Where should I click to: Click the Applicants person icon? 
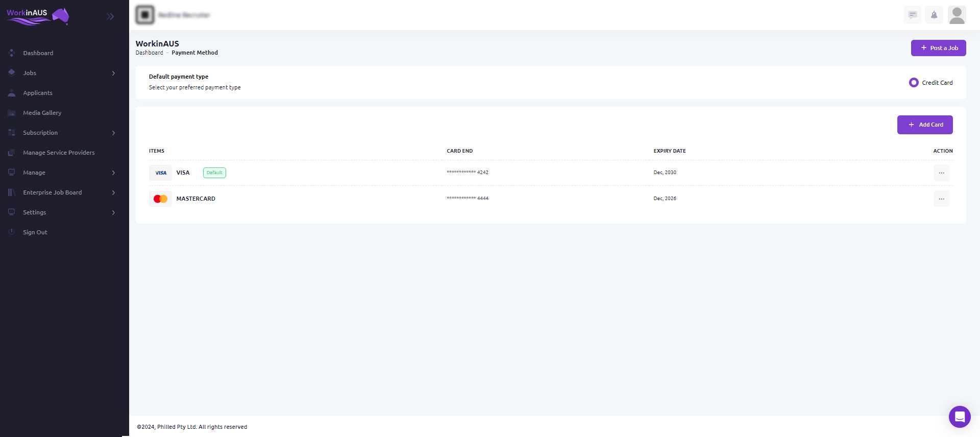[x=12, y=92]
